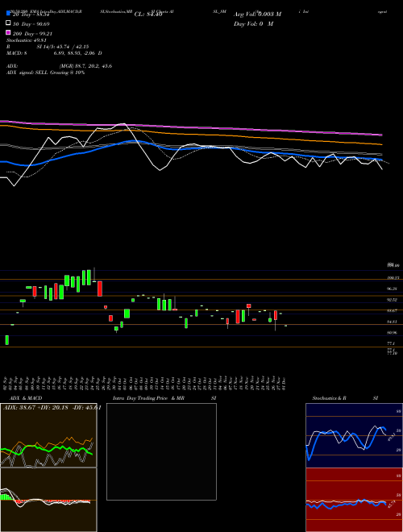Click the 92.52 price axis label
Image resolution: width=403 pixels, height=532 pixels.
coord(392,300)
